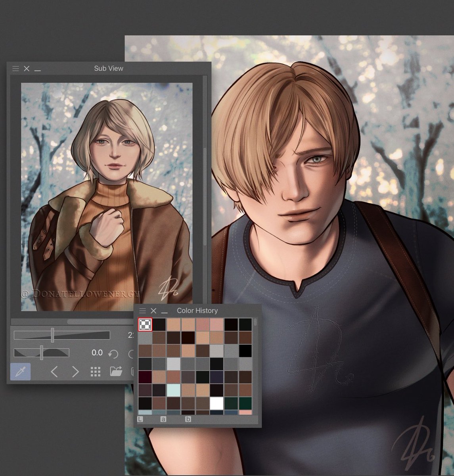The width and height of the screenshot is (454, 476).
Task: Click the Color History scrollbar
Action: pos(255,322)
